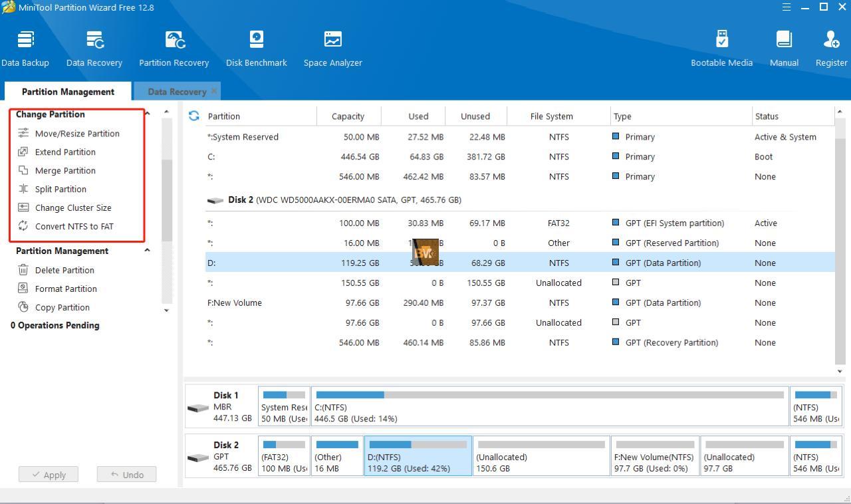Open the Space Analyzer
851x504 pixels.
pyautogui.click(x=332, y=49)
